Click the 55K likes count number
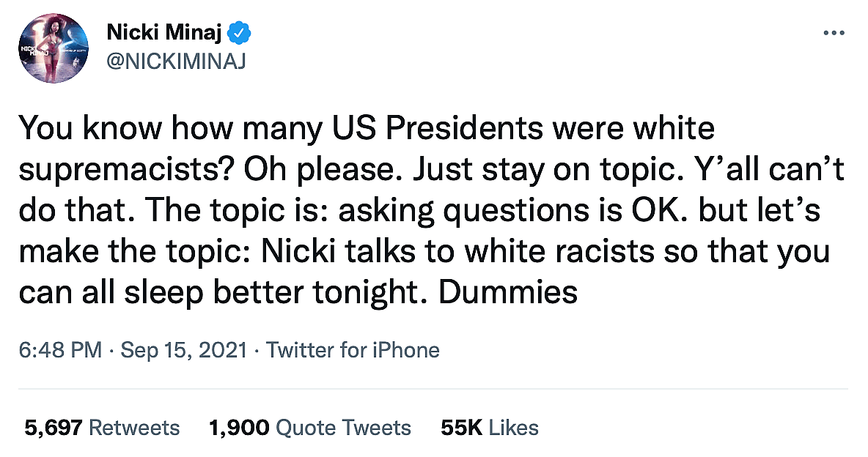The width and height of the screenshot is (868, 457). [x=461, y=428]
